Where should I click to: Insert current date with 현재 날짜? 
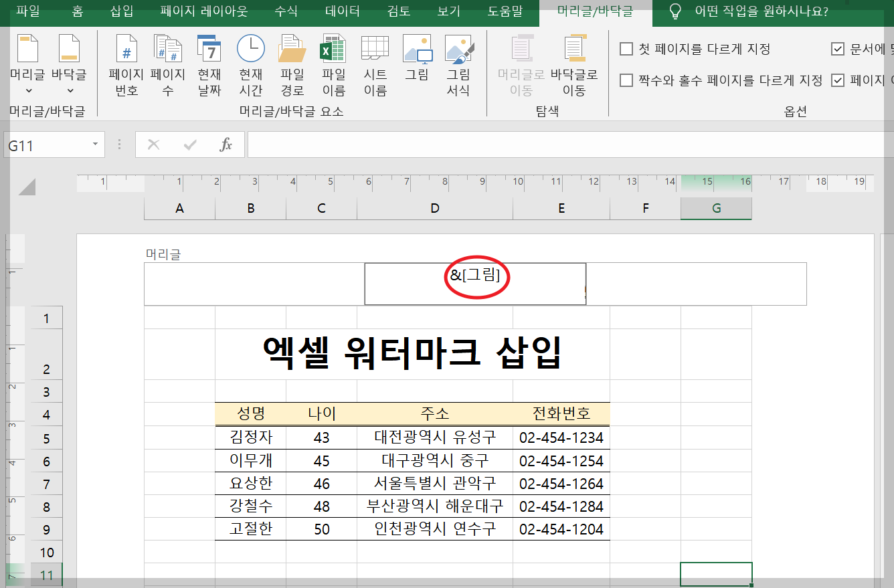click(x=207, y=64)
